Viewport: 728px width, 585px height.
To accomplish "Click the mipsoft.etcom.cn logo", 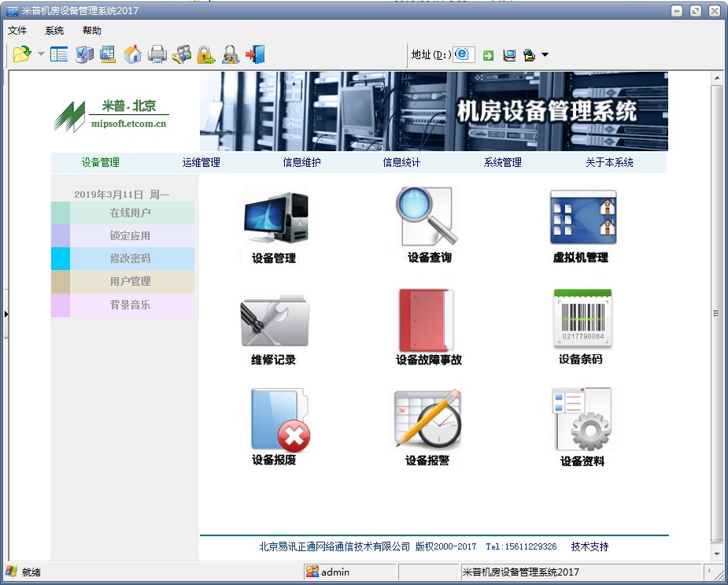I will pyautogui.click(x=112, y=116).
